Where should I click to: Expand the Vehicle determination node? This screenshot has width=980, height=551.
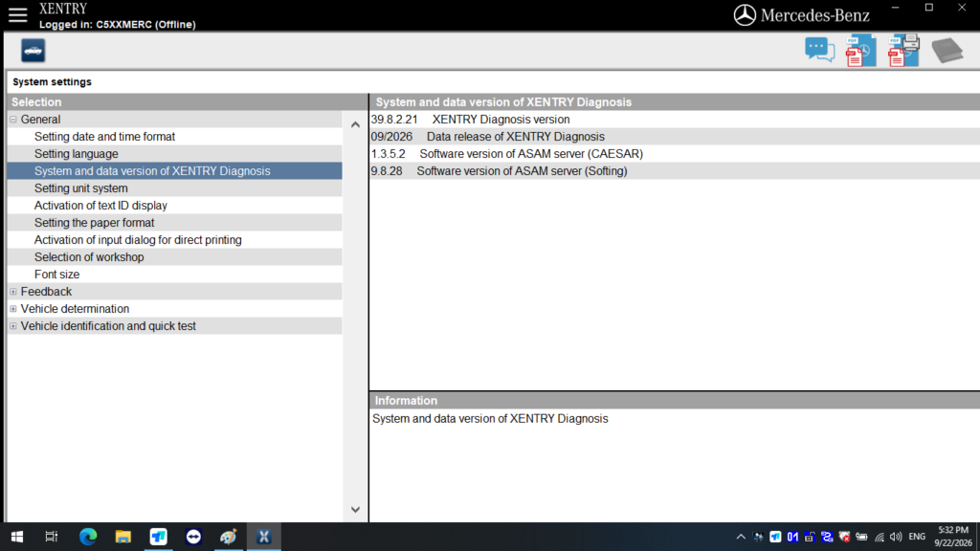[x=13, y=309]
